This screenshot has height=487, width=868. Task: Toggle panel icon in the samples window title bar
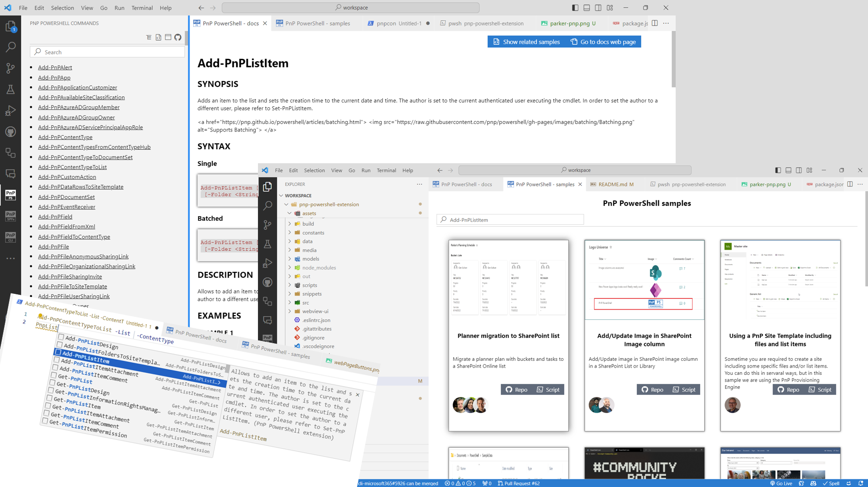tap(788, 170)
